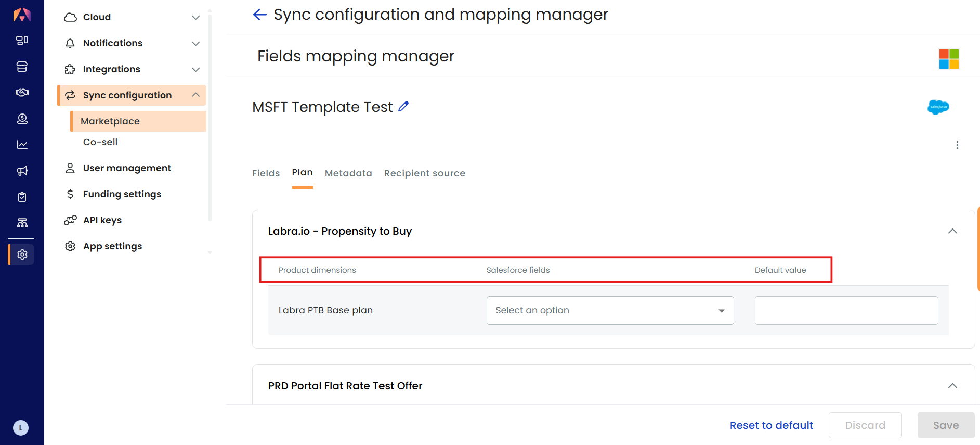Click the settings gear in the navigation rail
Screen dimensions: 980x445
pos(22,255)
